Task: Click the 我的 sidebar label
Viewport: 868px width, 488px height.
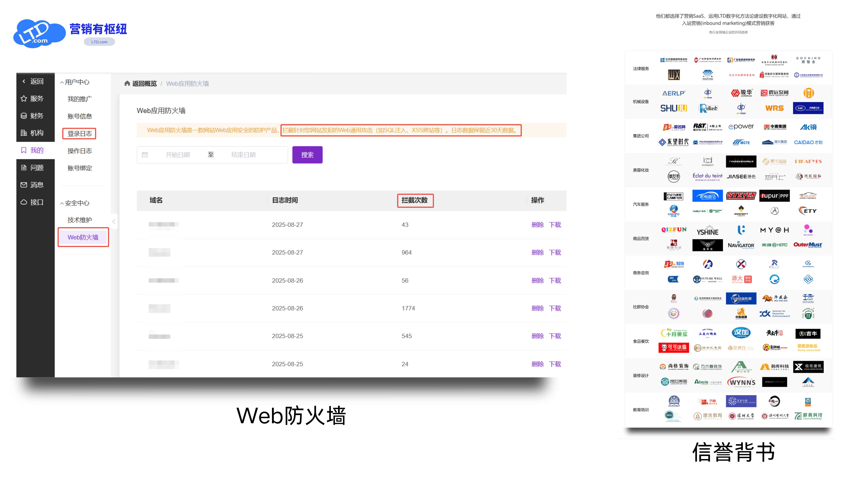Action: pyautogui.click(x=37, y=150)
